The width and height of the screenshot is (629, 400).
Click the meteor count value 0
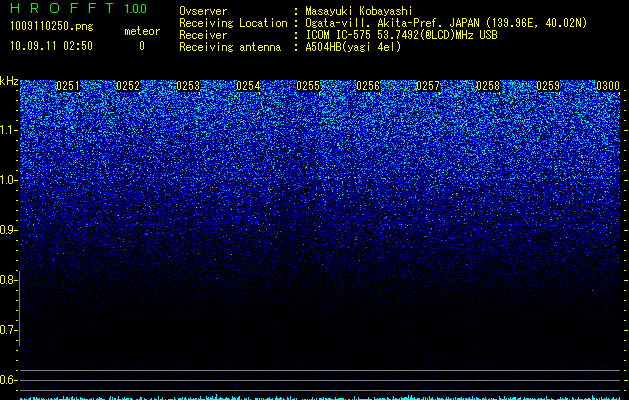pyautogui.click(x=142, y=46)
